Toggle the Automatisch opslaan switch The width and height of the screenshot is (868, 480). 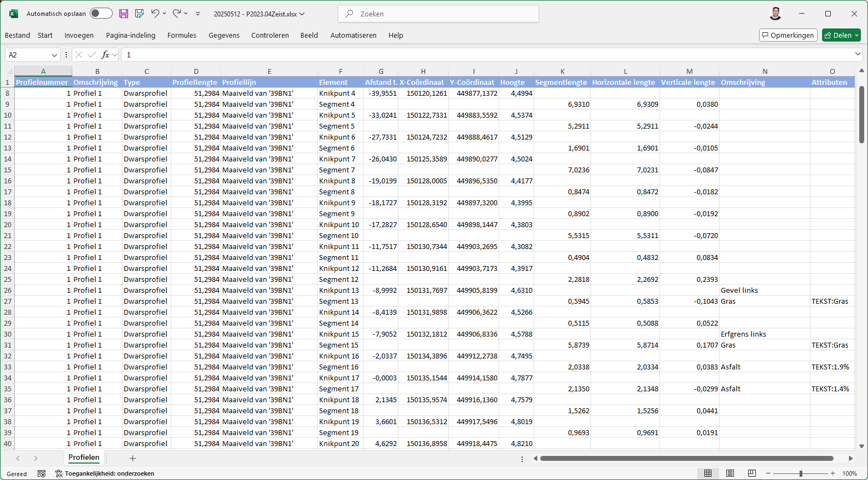coord(101,14)
